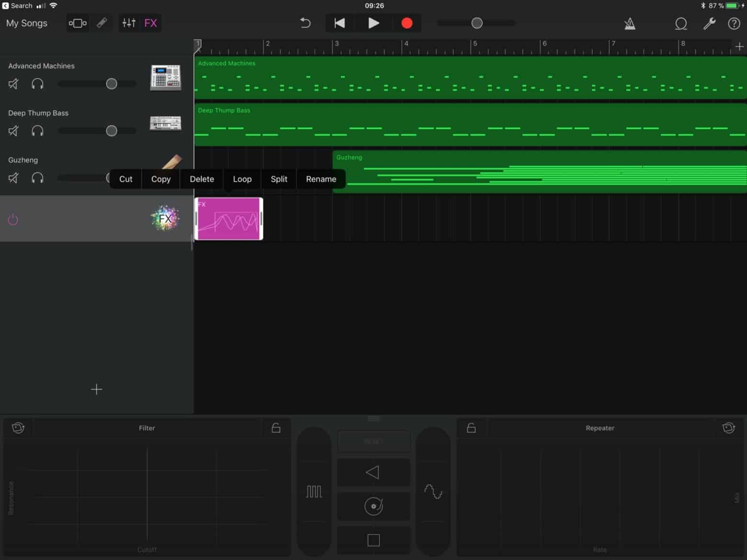Select Rename in the context menu
This screenshot has height=560, width=747.
pyautogui.click(x=321, y=179)
